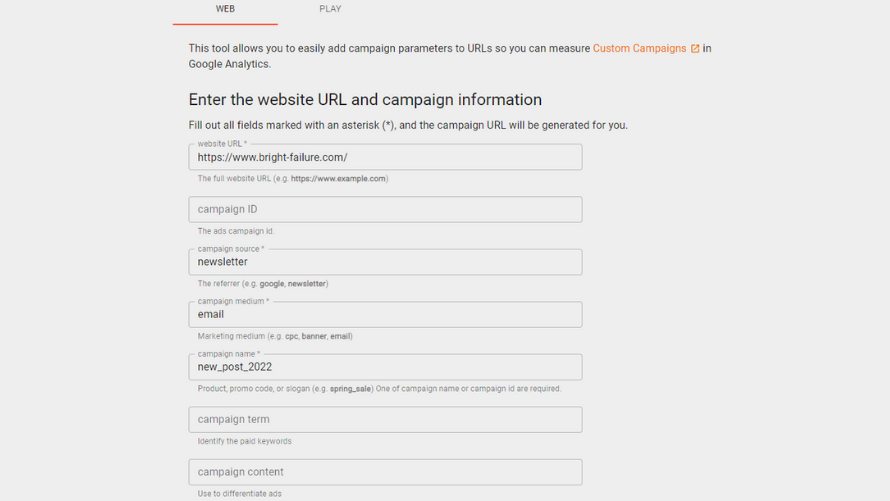Click the bold https://www.example.com example text
The image size is (890, 501).
[x=338, y=179]
